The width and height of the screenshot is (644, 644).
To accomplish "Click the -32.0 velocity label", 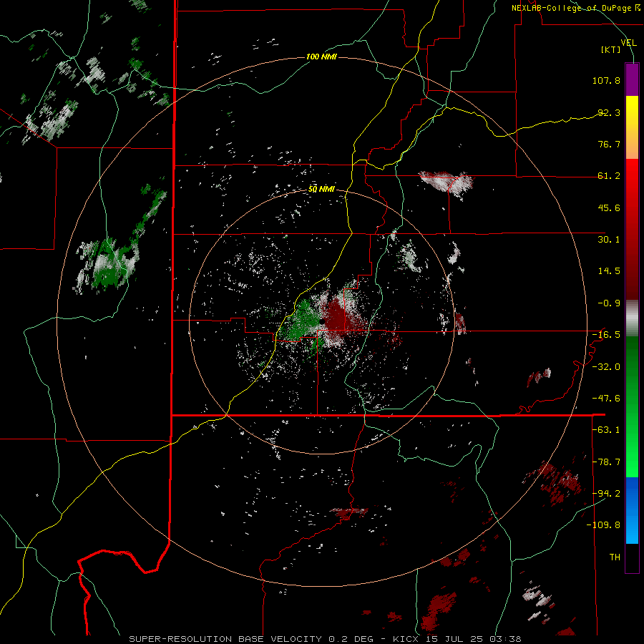I will click(x=606, y=367).
